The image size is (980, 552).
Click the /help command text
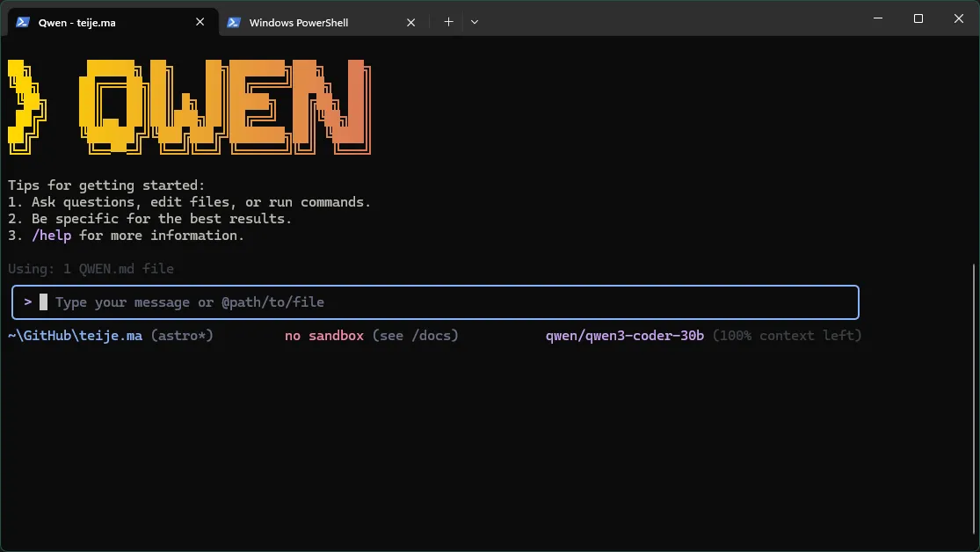pyautogui.click(x=52, y=235)
